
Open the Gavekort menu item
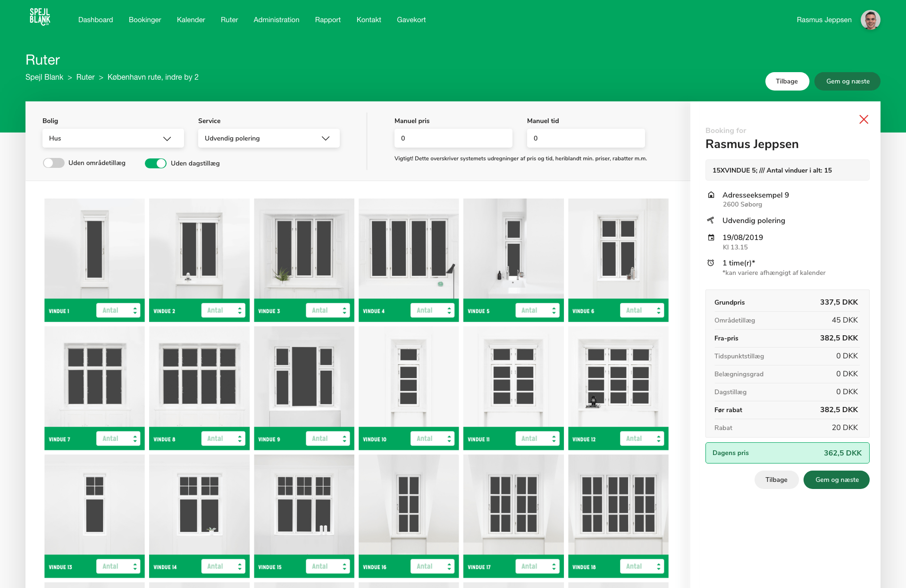coord(411,20)
